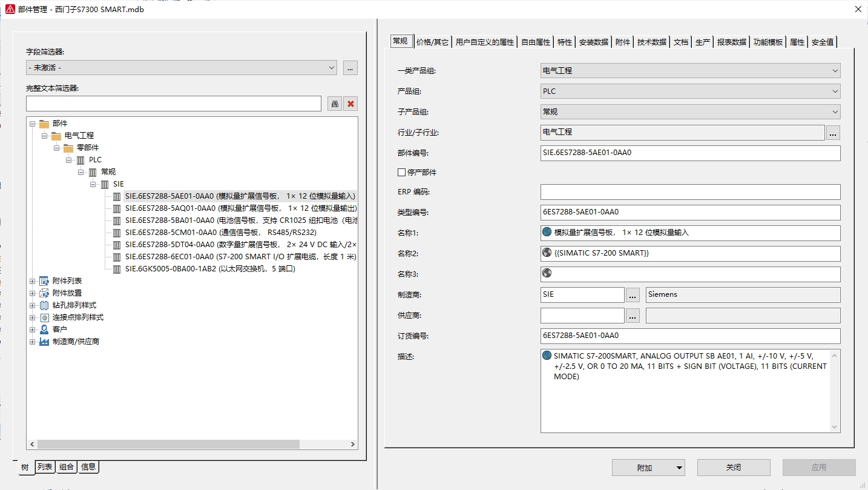Collapse the SIE tree node

pyautogui.click(x=94, y=184)
